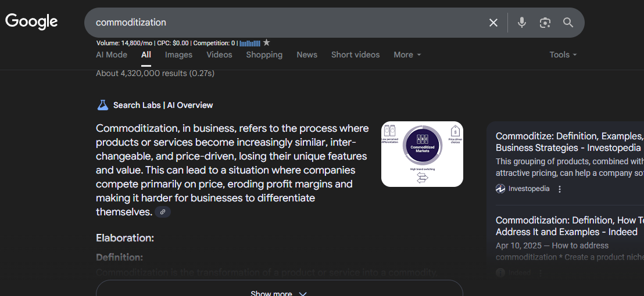This screenshot has height=296, width=644.
Task: Open three-dot menu beside Investopedia source
Action: point(560,189)
